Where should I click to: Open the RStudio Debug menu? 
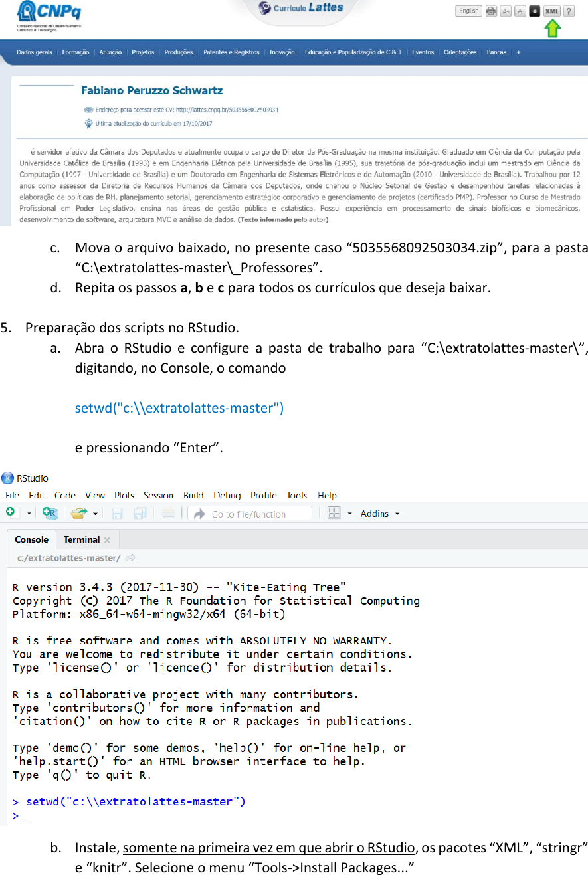(x=227, y=495)
